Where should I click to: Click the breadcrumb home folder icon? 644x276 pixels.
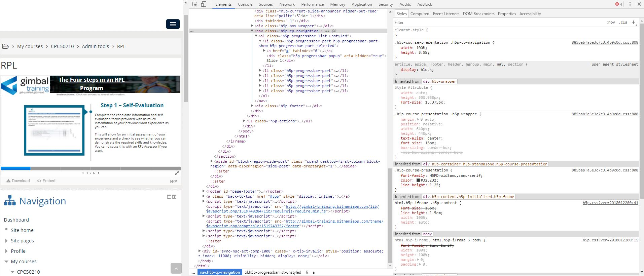tap(5, 46)
